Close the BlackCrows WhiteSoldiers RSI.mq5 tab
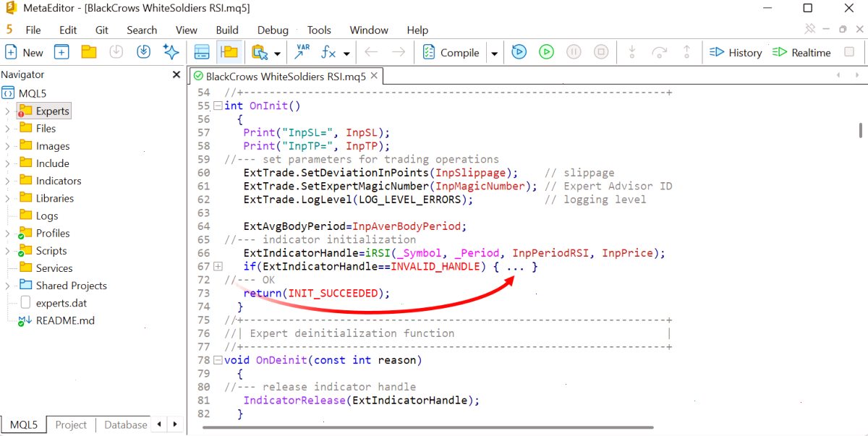 click(x=374, y=76)
